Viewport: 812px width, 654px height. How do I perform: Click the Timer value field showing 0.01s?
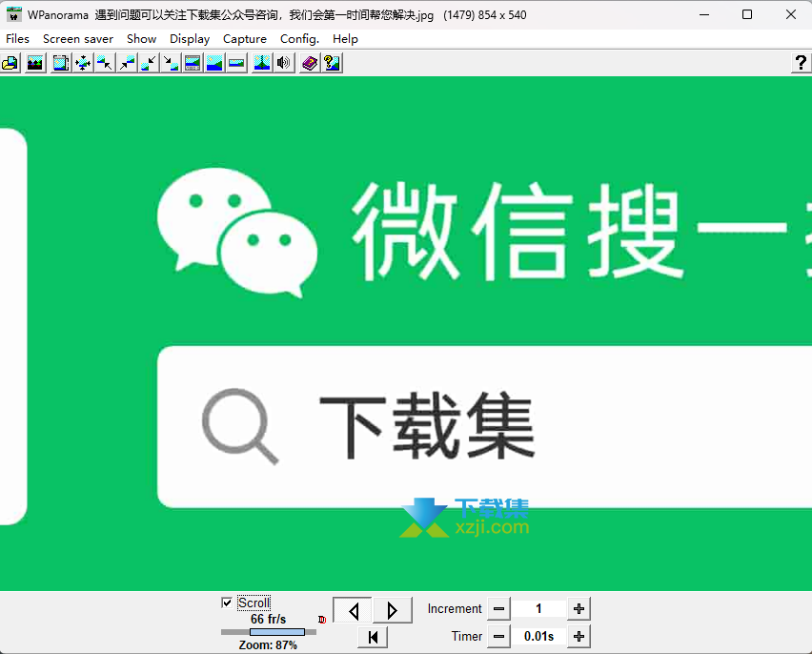click(x=538, y=637)
